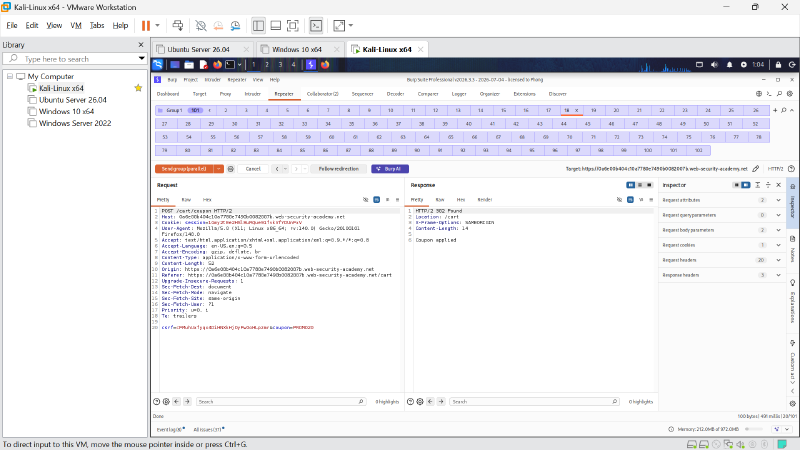800x450 pixels.
Task: Open Event log link
Action: point(169,430)
